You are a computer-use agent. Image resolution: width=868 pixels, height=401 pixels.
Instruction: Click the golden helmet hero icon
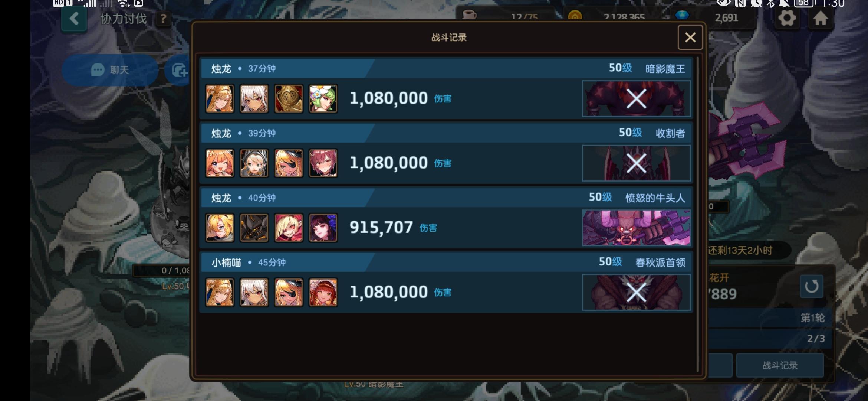[289, 98]
